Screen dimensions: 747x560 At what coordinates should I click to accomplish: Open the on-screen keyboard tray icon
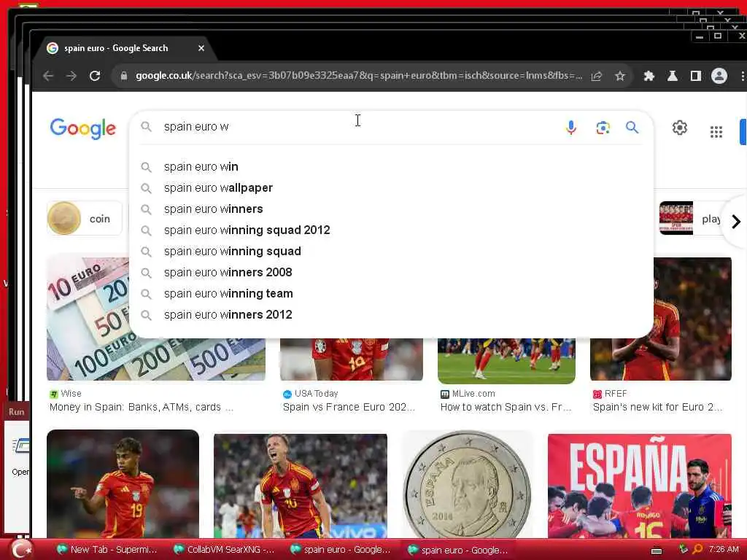coord(656,551)
